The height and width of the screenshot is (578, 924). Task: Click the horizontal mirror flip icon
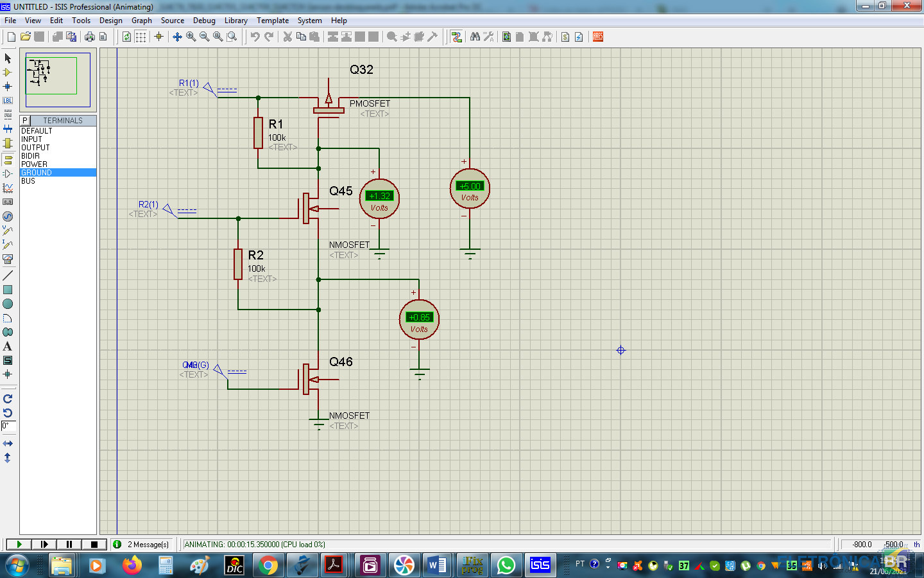point(8,444)
